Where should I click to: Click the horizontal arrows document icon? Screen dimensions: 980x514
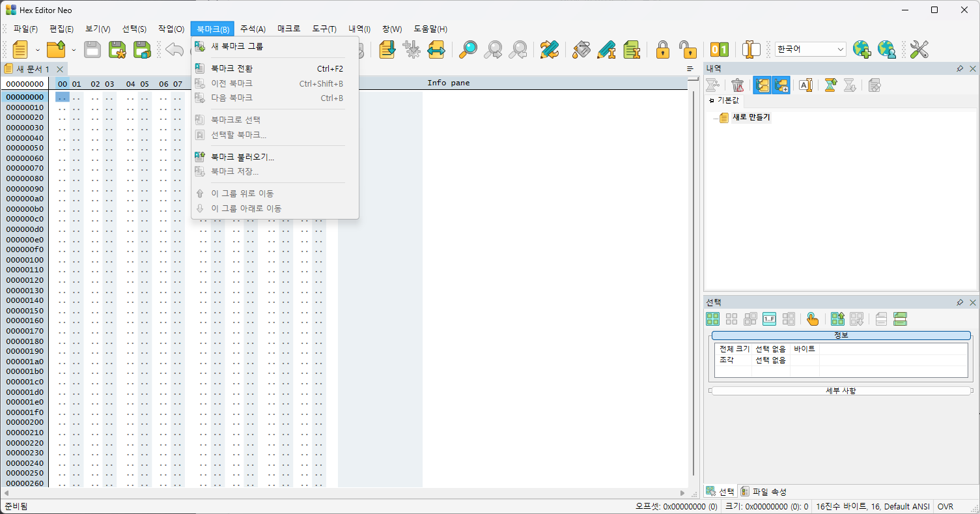point(436,50)
